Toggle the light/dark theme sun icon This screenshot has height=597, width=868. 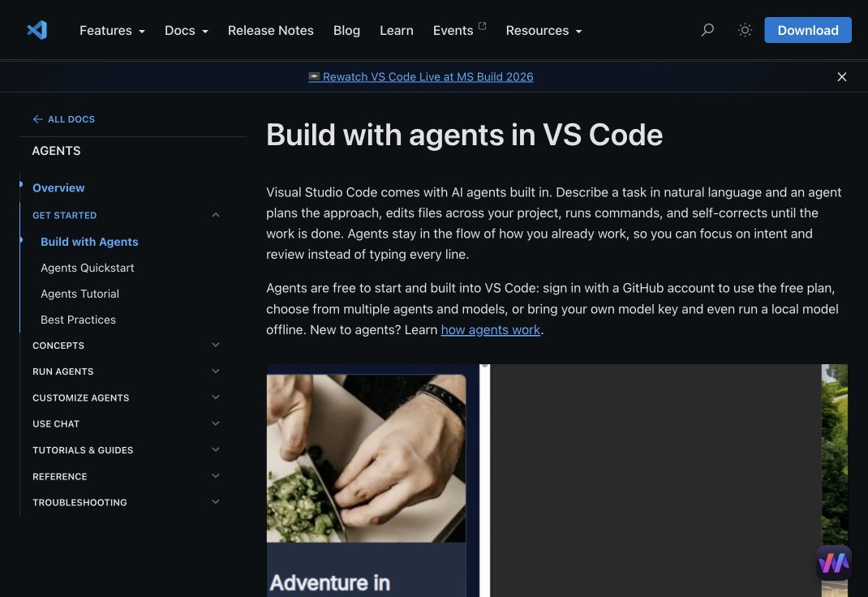746,30
